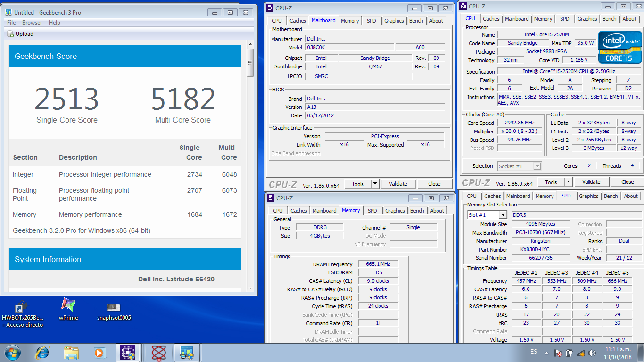Click the Part Number field KX830D-HYC
Image resolution: width=644 pixels, height=362 pixels.
541,249
